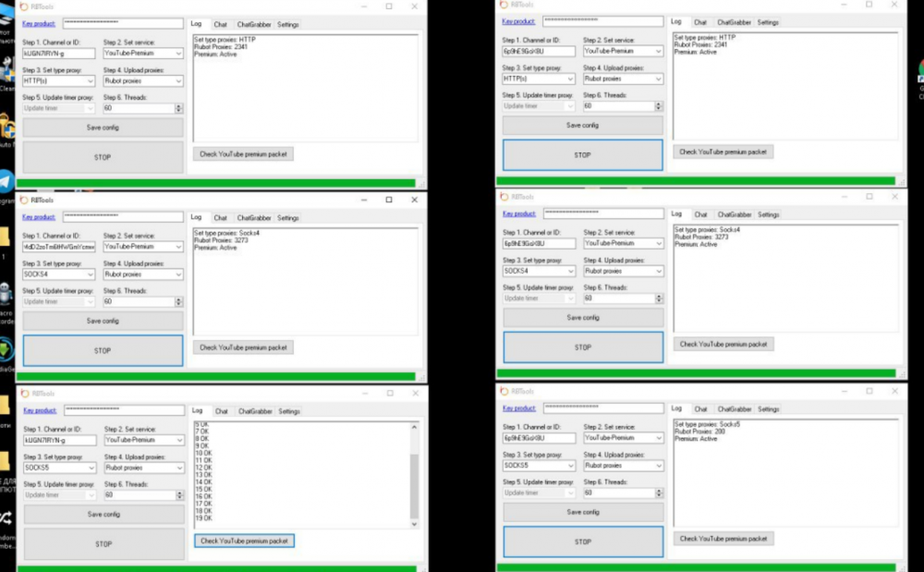Click green progress bar under top-right window
Image resolution: width=924 pixels, height=572 pixels.
pyautogui.click(x=698, y=181)
